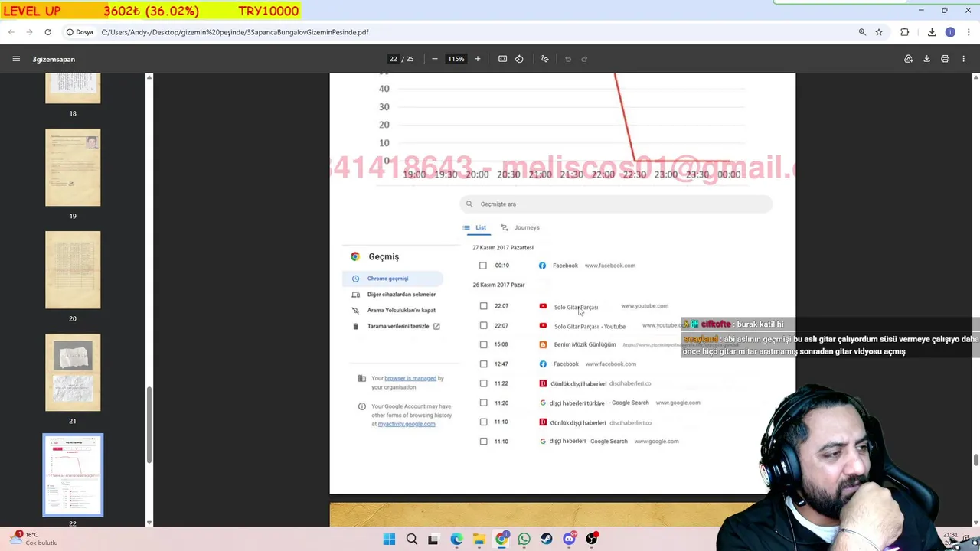Toggle fit to page icon
980x551 pixels.
(502, 59)
